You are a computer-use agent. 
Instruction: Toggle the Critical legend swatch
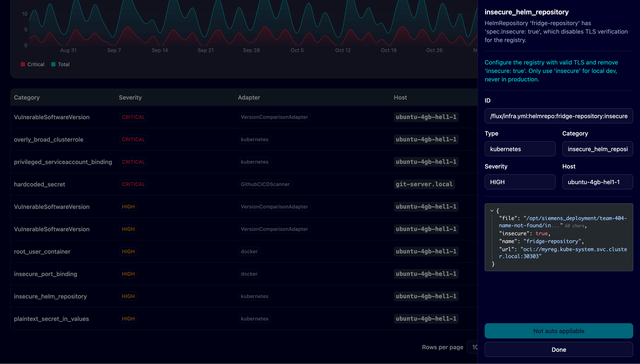point(23,64)
